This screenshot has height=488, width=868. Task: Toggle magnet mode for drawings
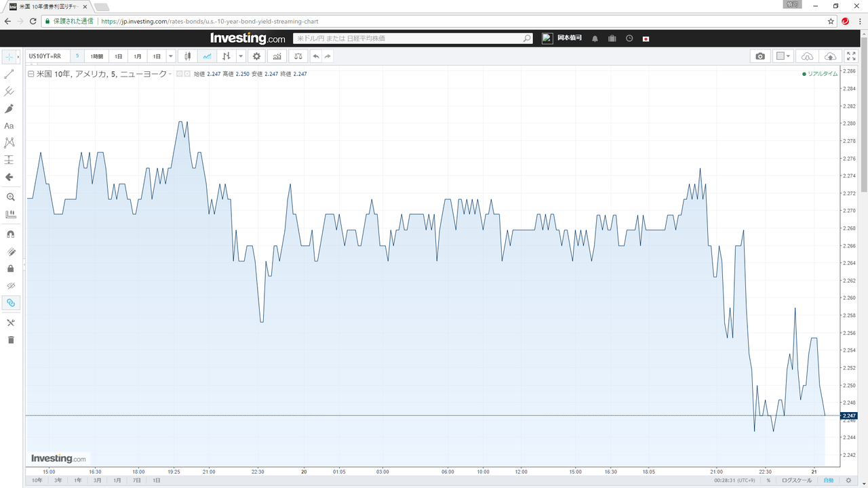tap(10, 235)
